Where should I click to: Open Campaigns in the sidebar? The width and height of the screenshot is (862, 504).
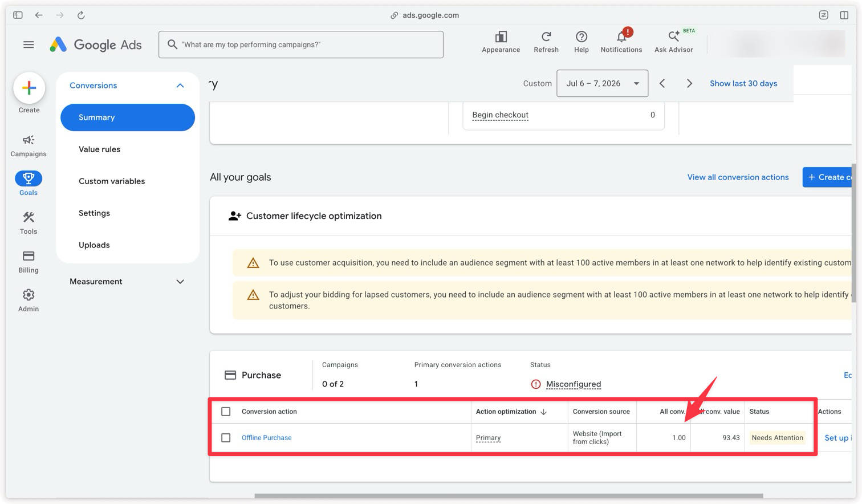click(29, 146)
